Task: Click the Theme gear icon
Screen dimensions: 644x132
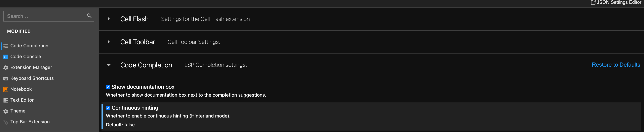Action: pos(6,111)
